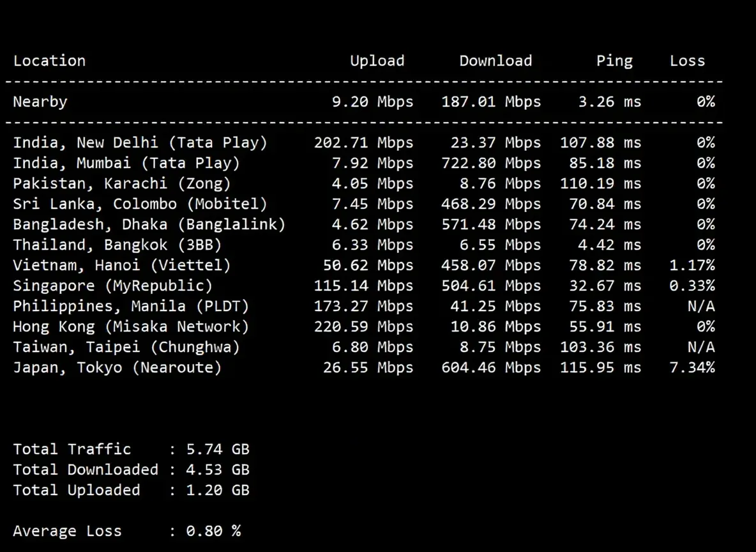
Task: Click the Average Loss 0.80 % line
Action: tap(127, 532)
